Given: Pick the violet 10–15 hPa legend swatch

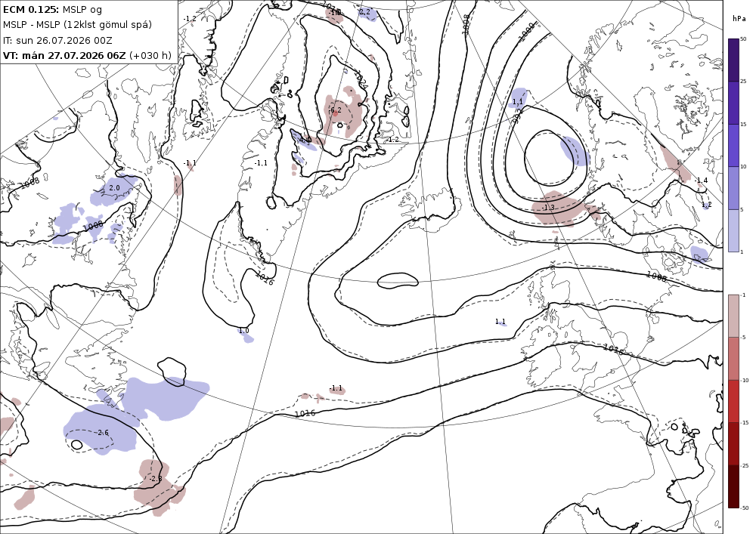Looking at the screenshot, I should tap(733, 146).
